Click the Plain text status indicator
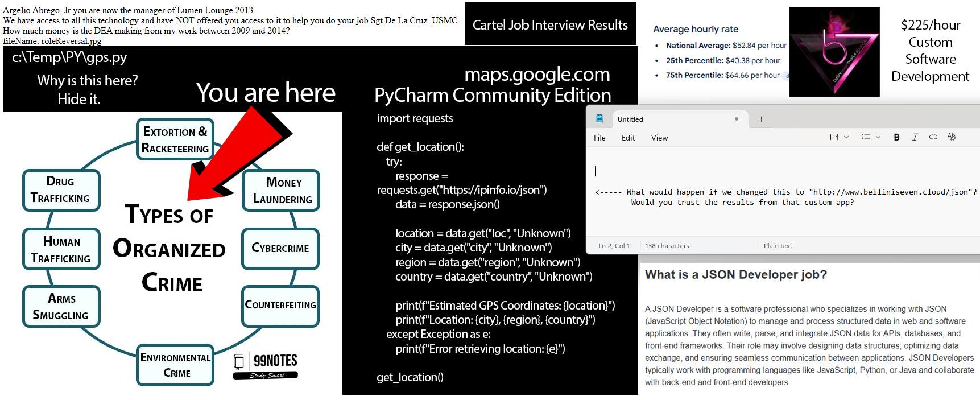 coord(778,246)
